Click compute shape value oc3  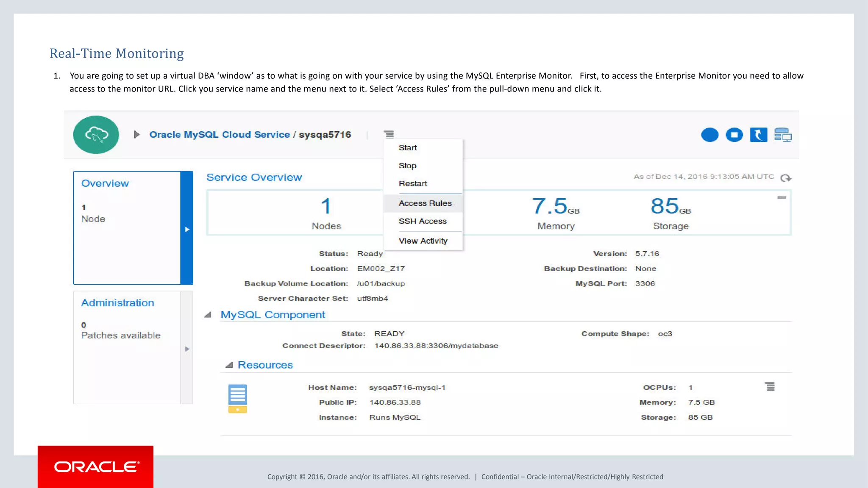pyautogui.click(x=665, y=334)
